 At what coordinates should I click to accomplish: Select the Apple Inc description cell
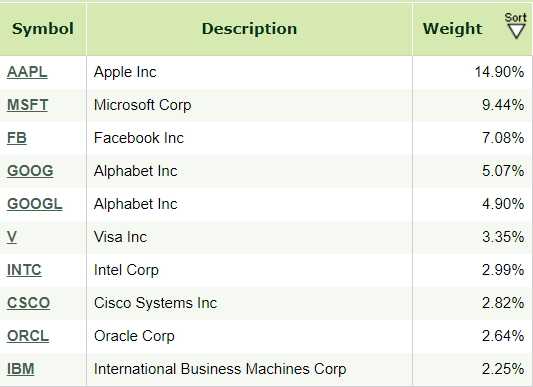tap(250, 72)
